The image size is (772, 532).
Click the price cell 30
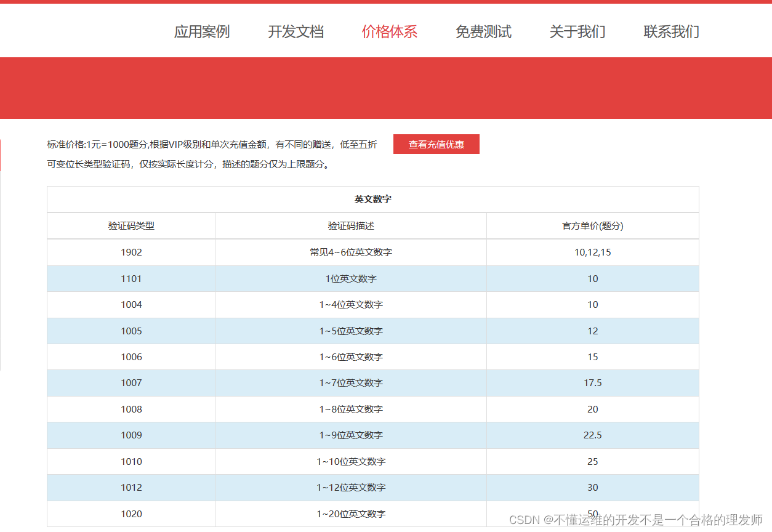click(x=593, y=488)
